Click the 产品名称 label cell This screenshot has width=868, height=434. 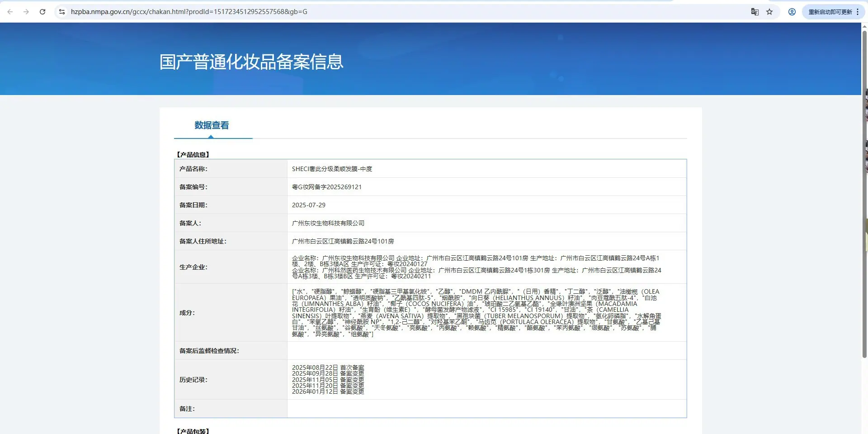tap(231, 169)
